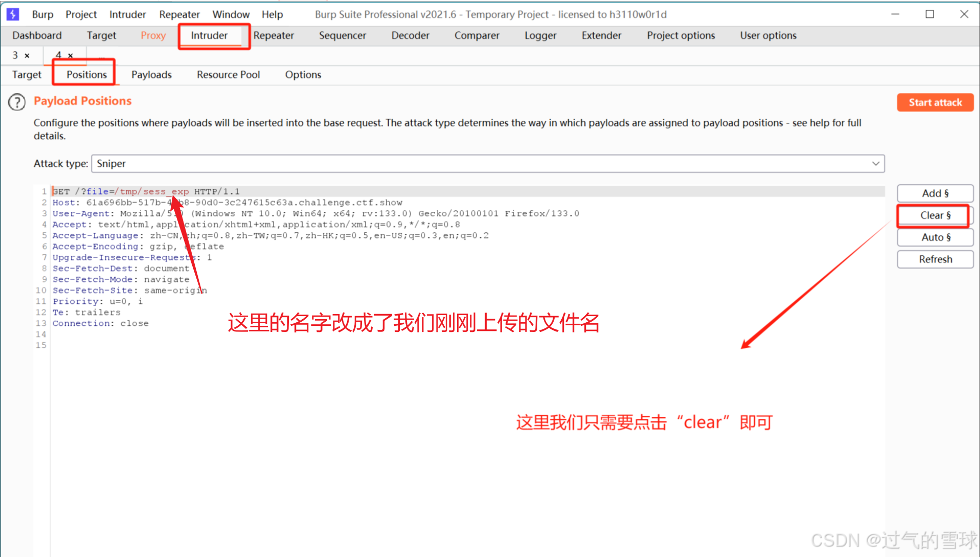Open the Burp menu
The height and width of the screenshot is (557, 980).
pos(42,14)
